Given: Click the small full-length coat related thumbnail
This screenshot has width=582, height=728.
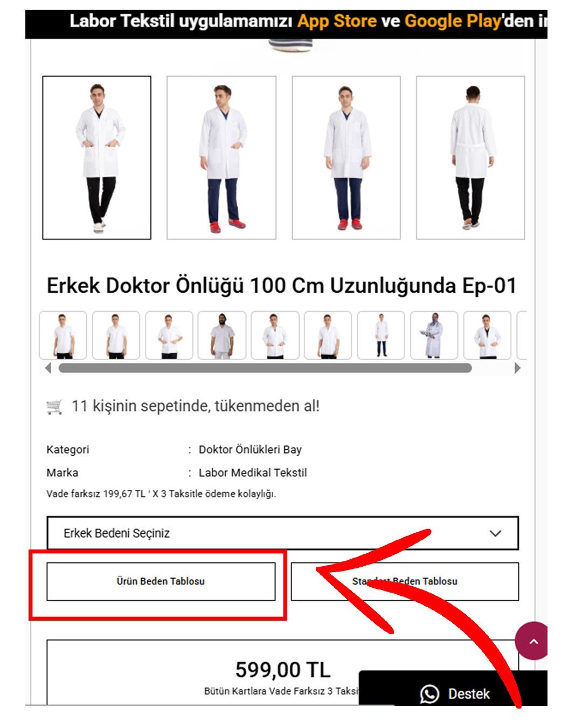Looking at the screenshot, I should point(381,335).
